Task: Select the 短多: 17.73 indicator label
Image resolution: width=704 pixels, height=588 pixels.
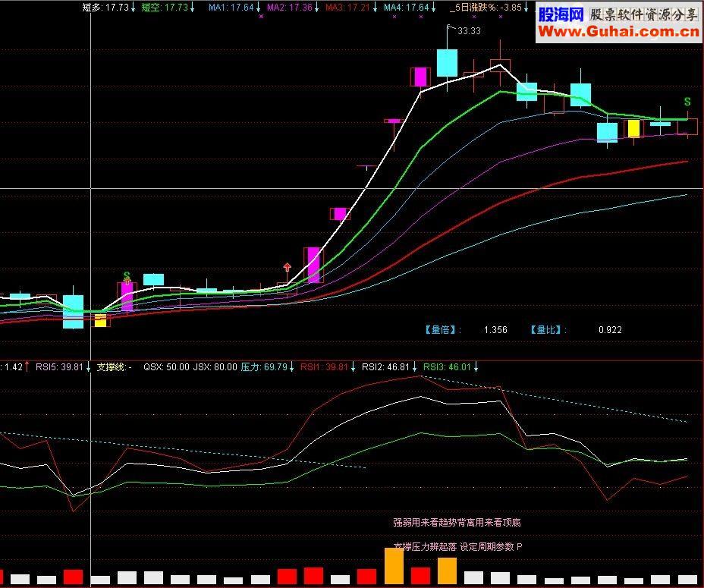Action: [x=106, y=8]
